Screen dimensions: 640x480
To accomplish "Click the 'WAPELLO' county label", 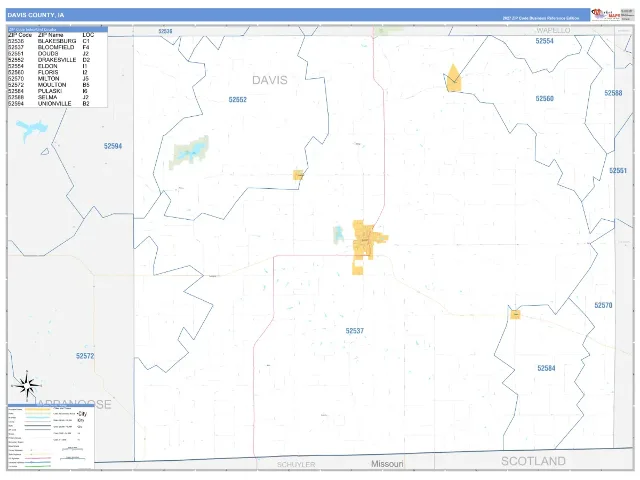I will pos(553,31).
